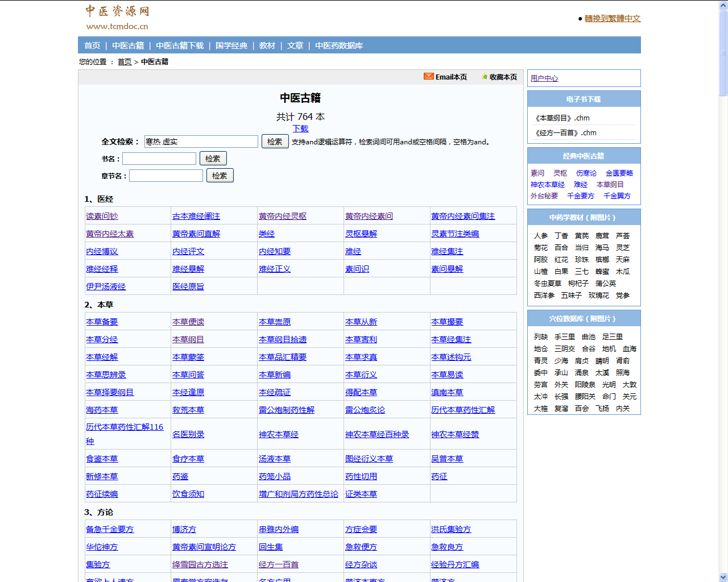Image resolution: width=728 pixels, height=582 pixels.
Task: Click the vertical scrollbar thumb
Action: click(x=723, y=53)
